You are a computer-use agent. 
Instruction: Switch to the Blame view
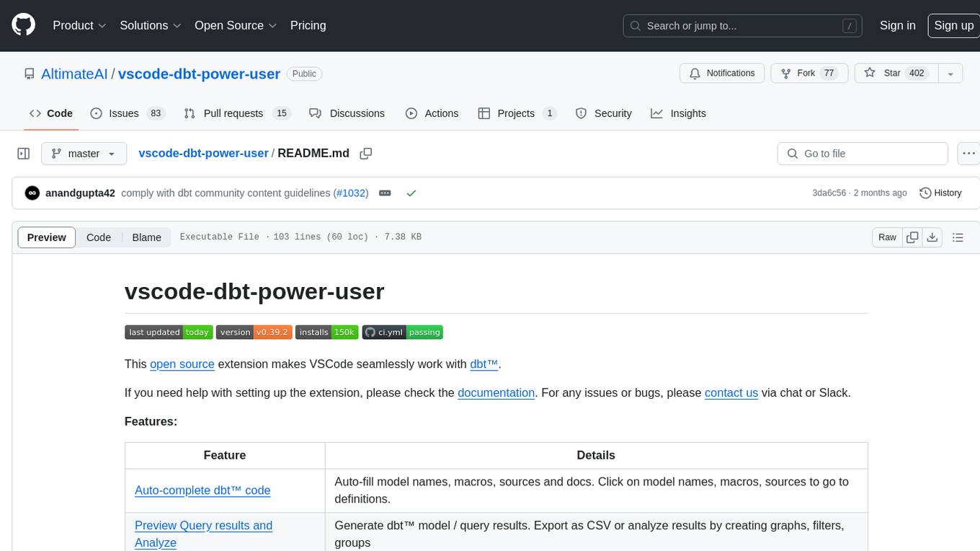point(147,237)
